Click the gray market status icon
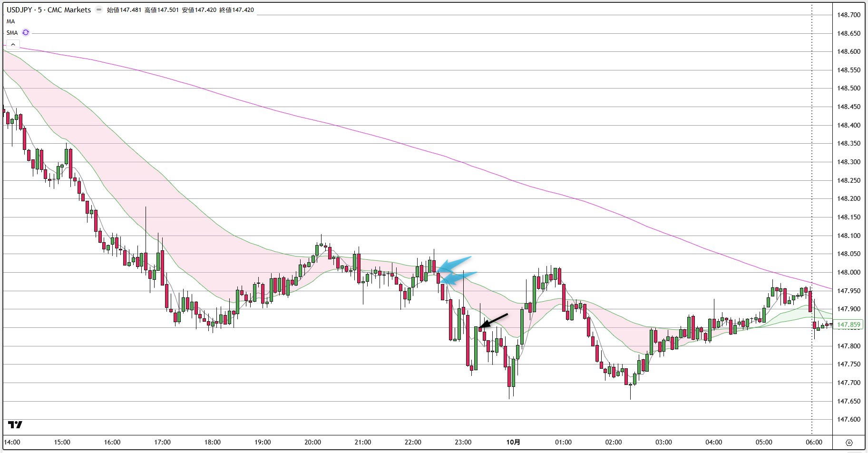 [x=98, y=10]
